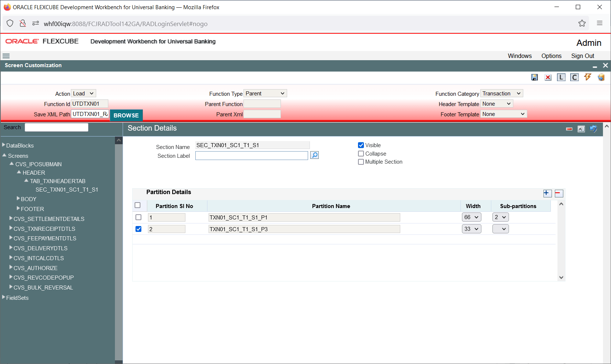This screenshot has width=611, height=364.
Task: Click the BROWSE button
Action: (126, 115)
